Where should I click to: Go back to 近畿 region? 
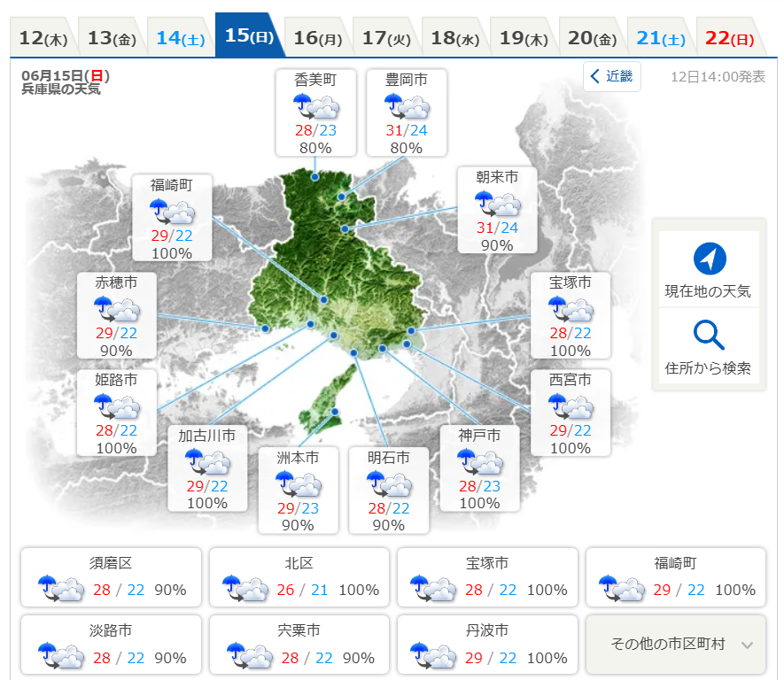[x=612, y=76]
